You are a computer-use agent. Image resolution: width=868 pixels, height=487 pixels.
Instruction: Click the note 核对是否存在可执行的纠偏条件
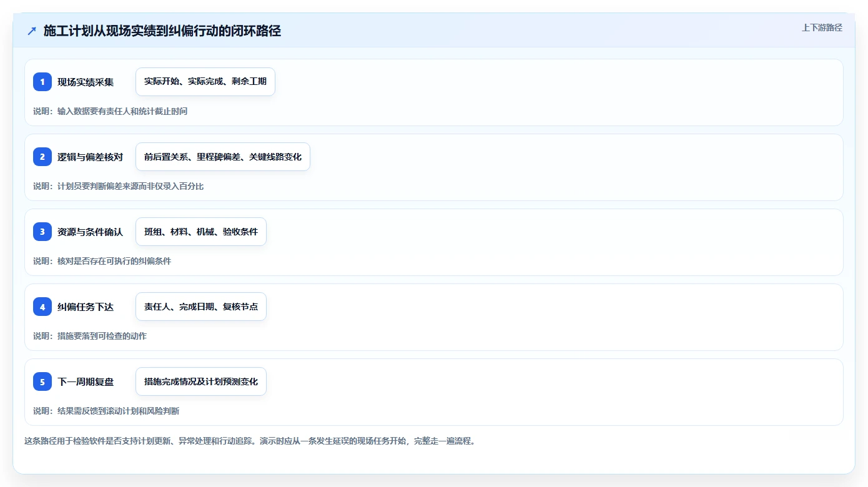tap(114, 261)
